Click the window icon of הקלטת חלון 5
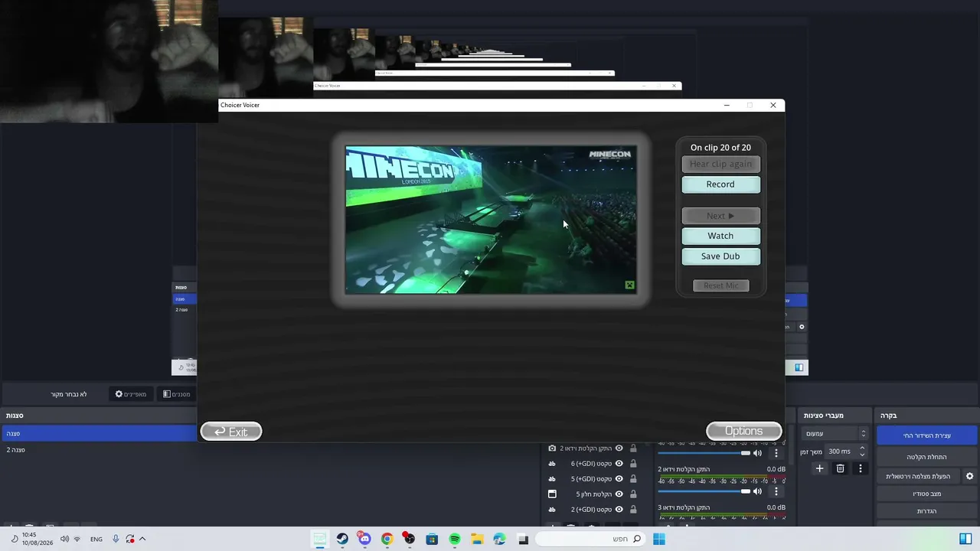 [552, 494]
